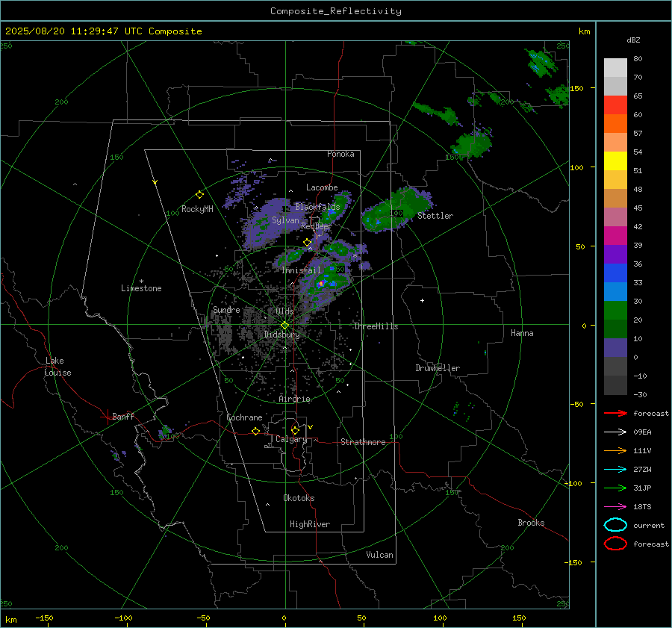Click the light gray 70-80 dBZ swatch
Image resolution: width=672 pixels, height=628 pixels.
click(x=615, y=68)
